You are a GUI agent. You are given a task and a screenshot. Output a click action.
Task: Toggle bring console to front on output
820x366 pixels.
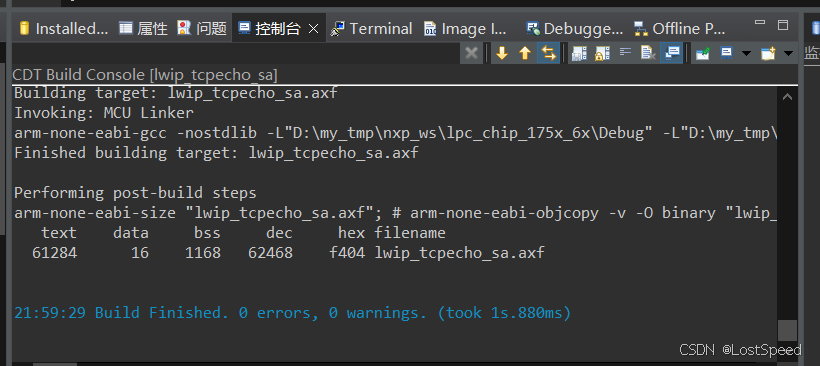671,53
